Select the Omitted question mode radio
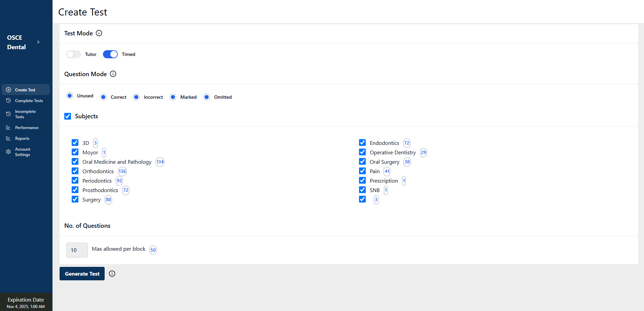This screenshot has height=311, width=644. point(207,97)
